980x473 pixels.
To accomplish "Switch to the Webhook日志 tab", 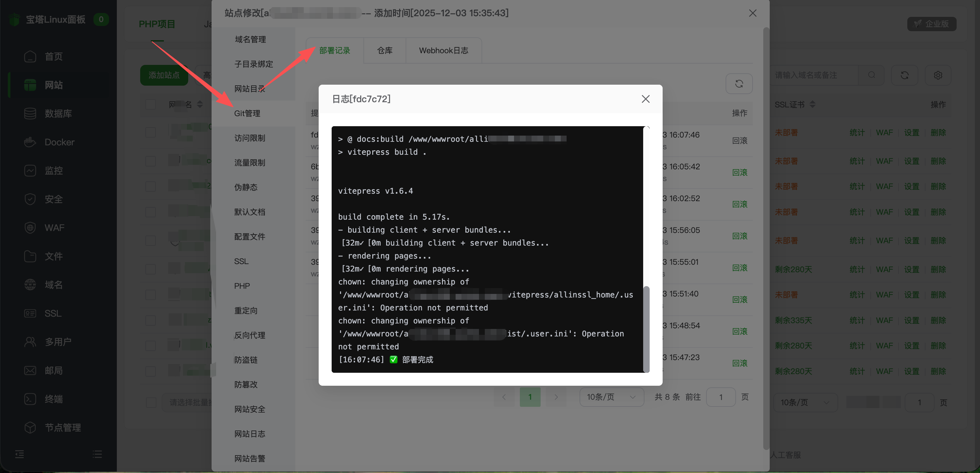I will [x=443, y=51].
